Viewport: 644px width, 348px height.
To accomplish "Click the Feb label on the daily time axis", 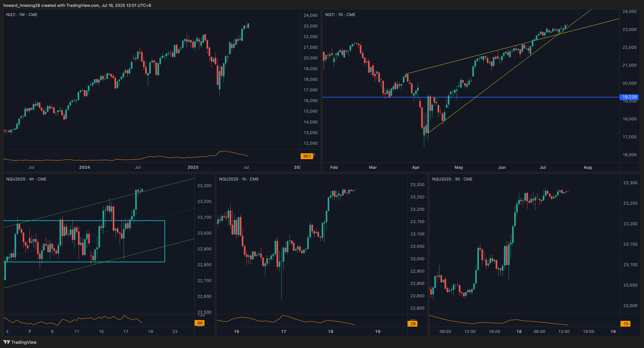I will tap(334, 167).
